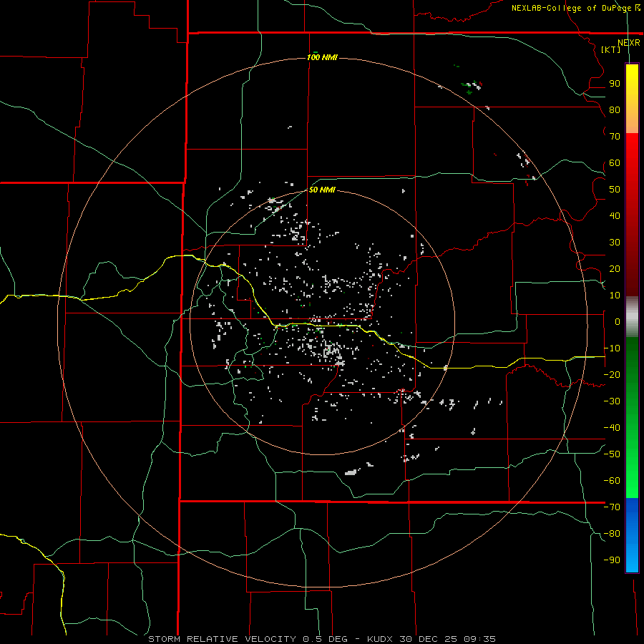Click the "50" tick label on the velocity scale
The width and height of the screenshot is (644, 644).
tap(615, 190)
